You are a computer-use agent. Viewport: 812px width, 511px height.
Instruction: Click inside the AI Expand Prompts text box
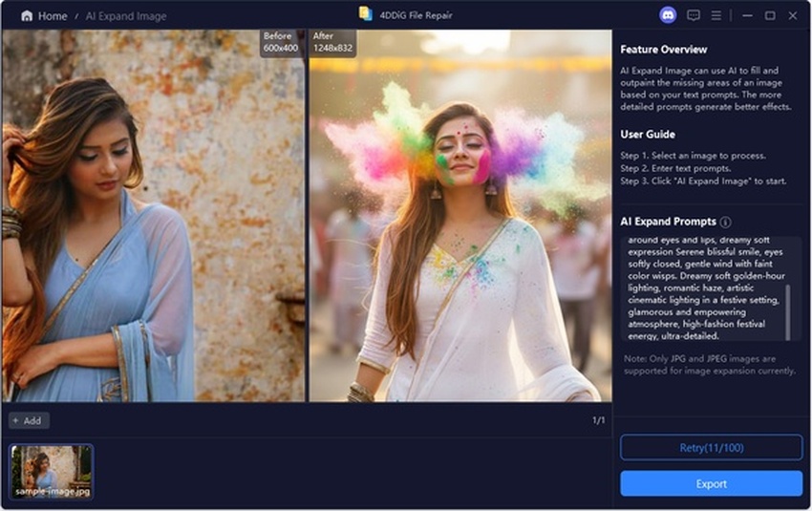click(x=711, y=288)
